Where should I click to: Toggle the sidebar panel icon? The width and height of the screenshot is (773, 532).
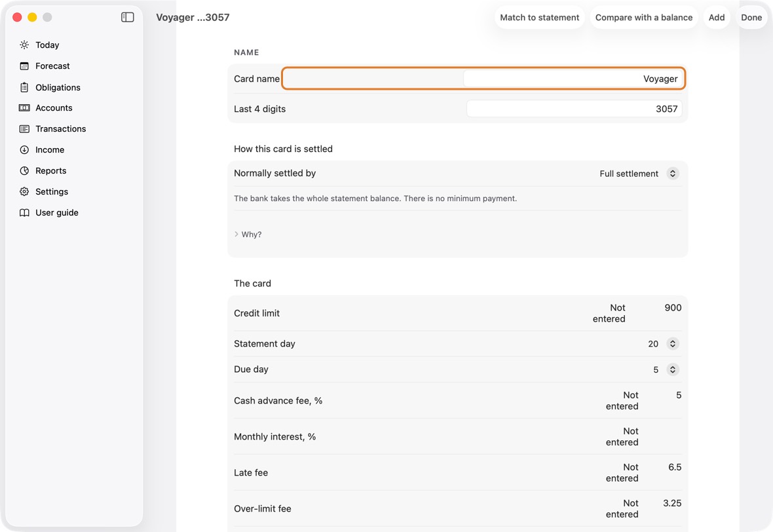pos(127,17)
